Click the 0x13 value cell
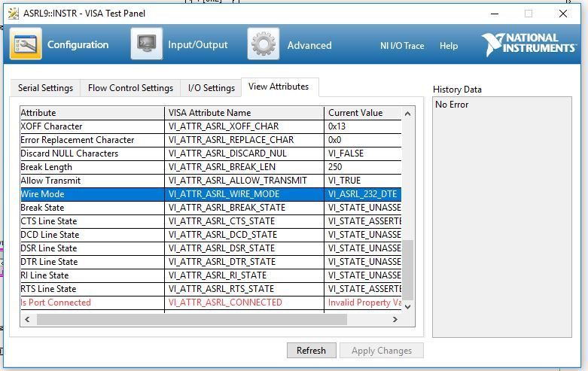The width and height of the screenshot is (588, 371). [363, 126]
